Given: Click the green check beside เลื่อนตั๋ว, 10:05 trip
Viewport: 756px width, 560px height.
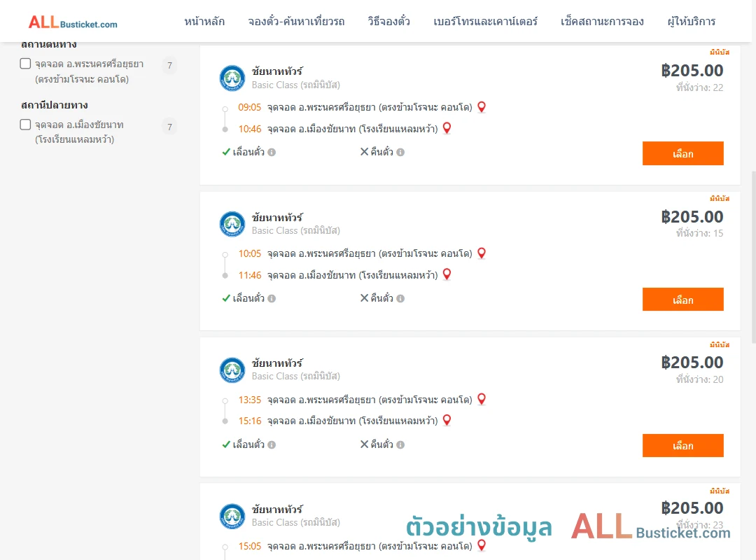Looking at the screenshot, I should (226, 298).
